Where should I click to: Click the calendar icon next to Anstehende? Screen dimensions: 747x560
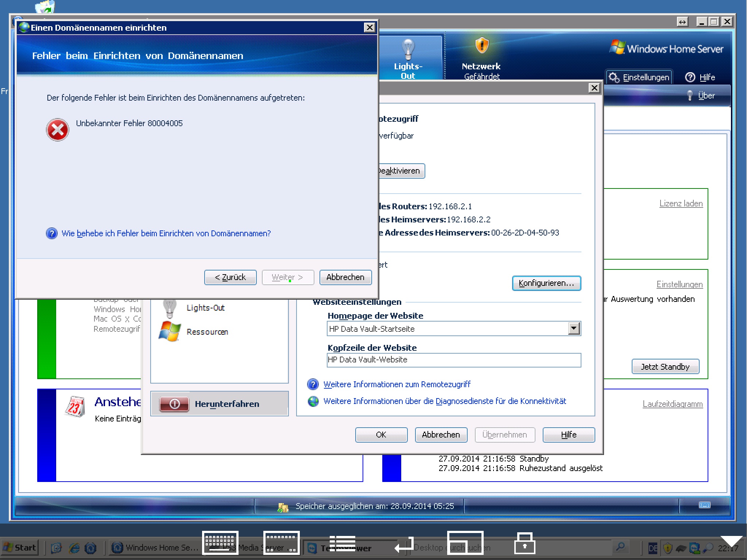tap(75, 406)
